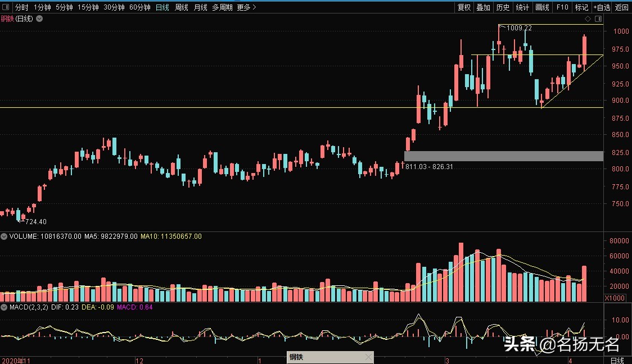
Task: Switch to 月线 monthly chart
Action: pos(200,7)
